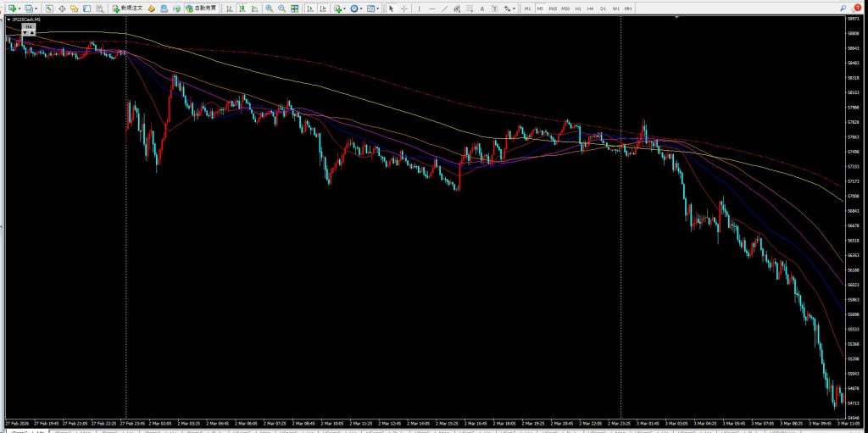The image size is (868, 433).
Task: Select the trendline drawing tool
Action: point(445,8)
